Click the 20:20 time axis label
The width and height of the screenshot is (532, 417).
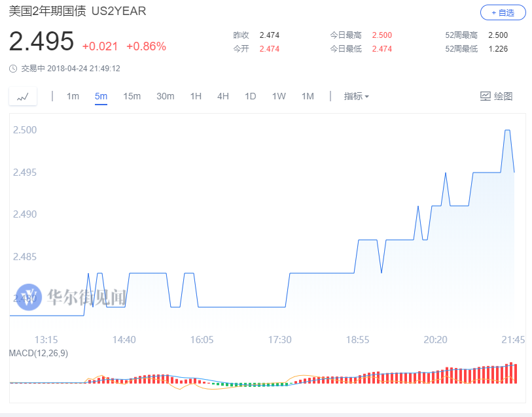pyautogui.click(x=436, y=340)
